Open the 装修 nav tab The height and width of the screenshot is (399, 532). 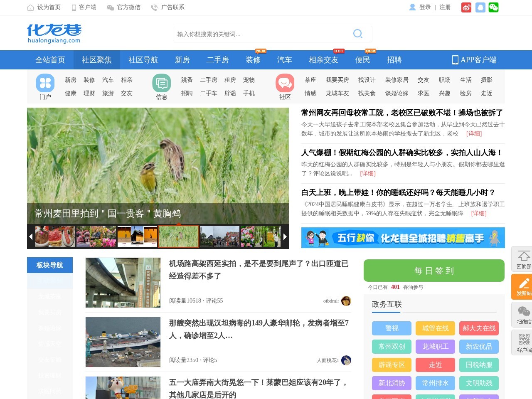pos(253,60)
